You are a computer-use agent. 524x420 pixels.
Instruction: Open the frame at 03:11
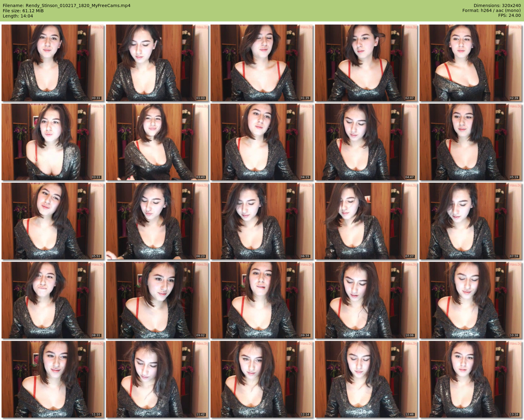[53, 142]
